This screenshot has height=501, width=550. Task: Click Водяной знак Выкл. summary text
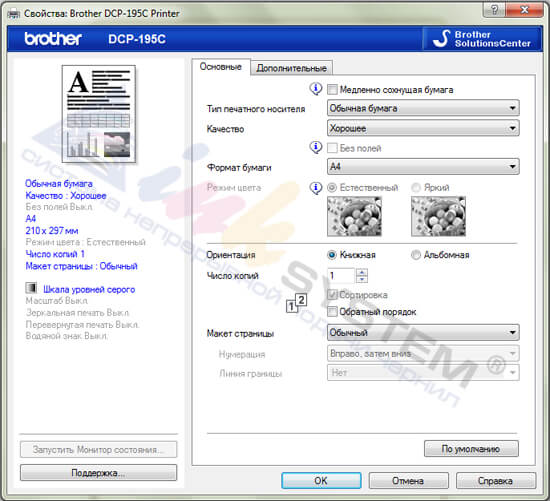66,336
